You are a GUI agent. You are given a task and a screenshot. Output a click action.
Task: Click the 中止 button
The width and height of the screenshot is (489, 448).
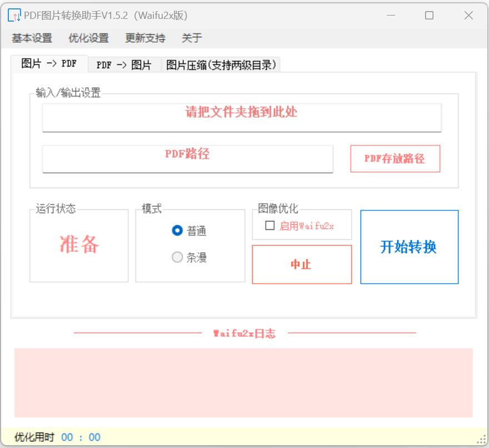[x=302, y=264]
